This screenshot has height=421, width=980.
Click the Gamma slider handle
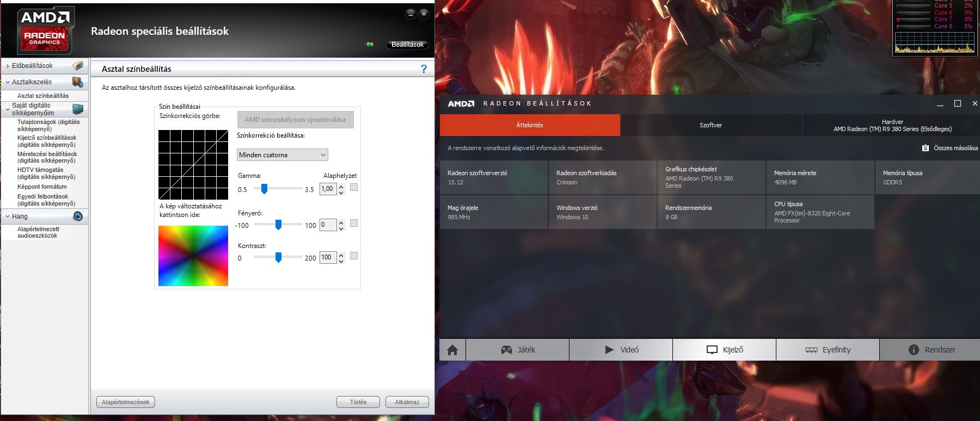coord(264,189)
